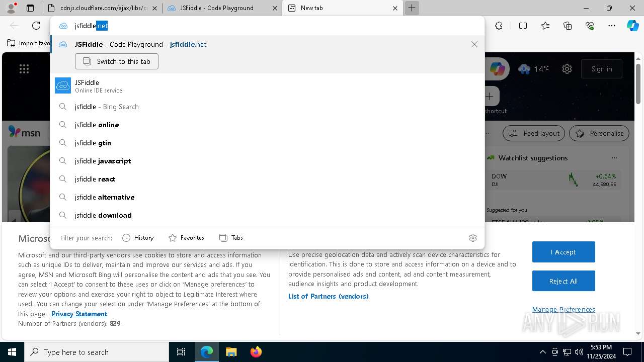Open Settings and more ellipsis menu
This screenshot has height=362, width=644.
[612, 26]
